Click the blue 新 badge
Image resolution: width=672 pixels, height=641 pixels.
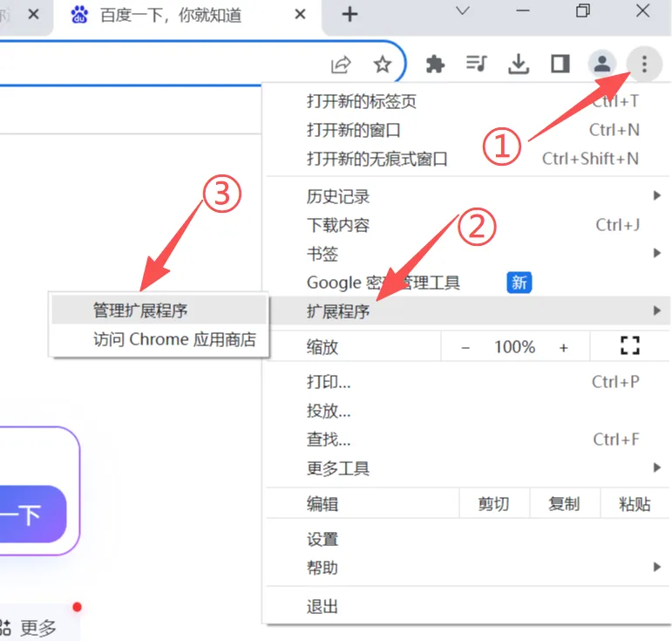point(519,283)
